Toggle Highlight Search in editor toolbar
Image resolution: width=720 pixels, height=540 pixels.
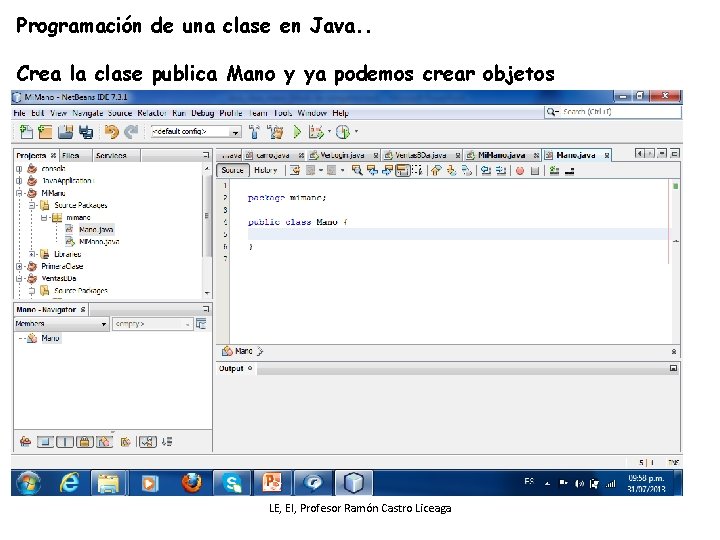403,171
